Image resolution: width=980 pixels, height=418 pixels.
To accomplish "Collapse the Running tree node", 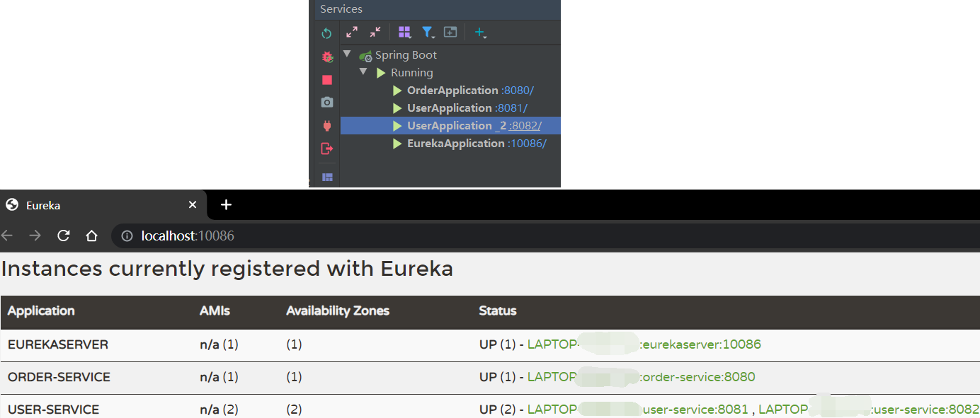I will (363, 72).
